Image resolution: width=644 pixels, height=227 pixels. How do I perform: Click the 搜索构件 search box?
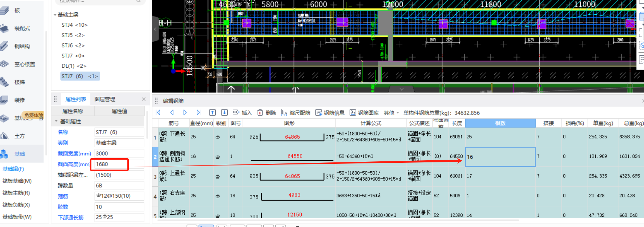coord(99,1)
